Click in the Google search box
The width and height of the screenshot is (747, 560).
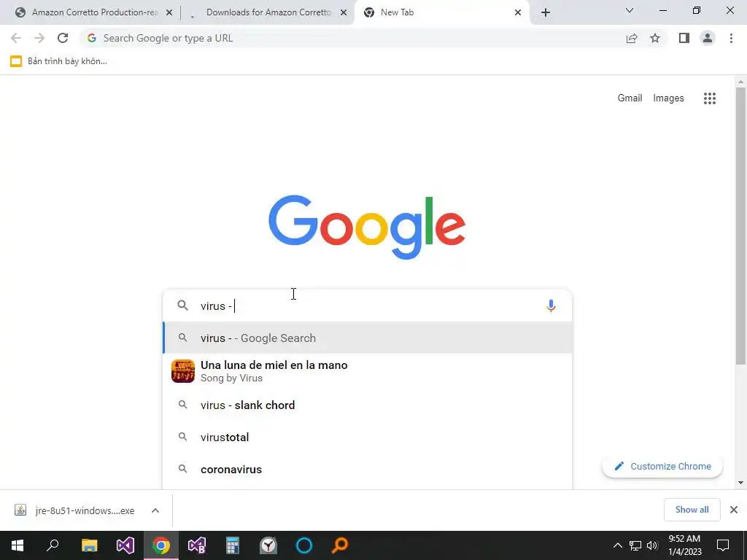[367, 306]
